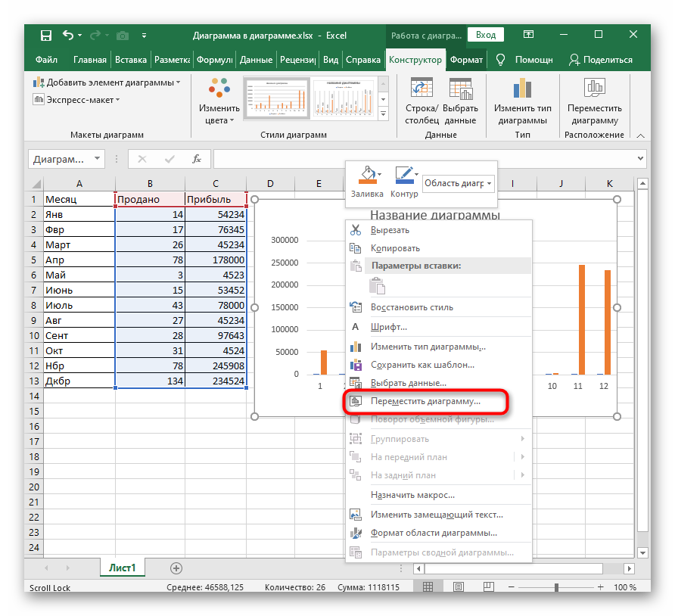Click the Fill (Заливка) bucket icon
Viewport: 675px width, 616px height.
click(366, 176)
